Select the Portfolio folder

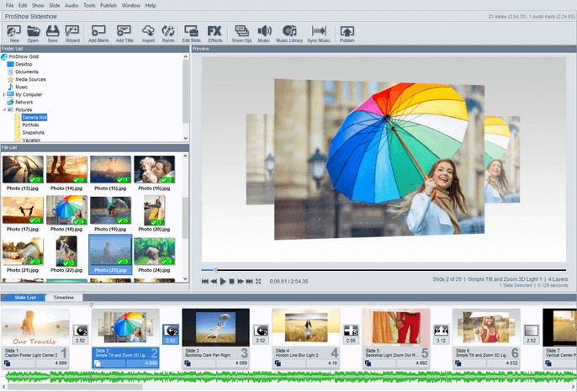point(30,124)
